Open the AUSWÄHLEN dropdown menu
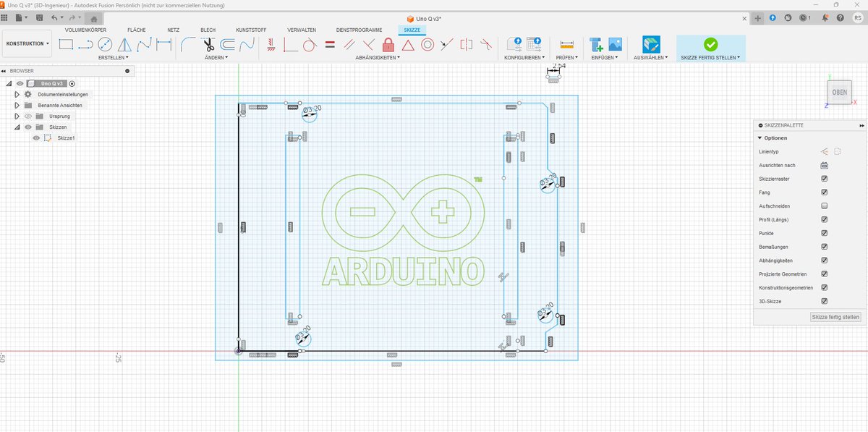868x432 pixels. pos(651,57)
